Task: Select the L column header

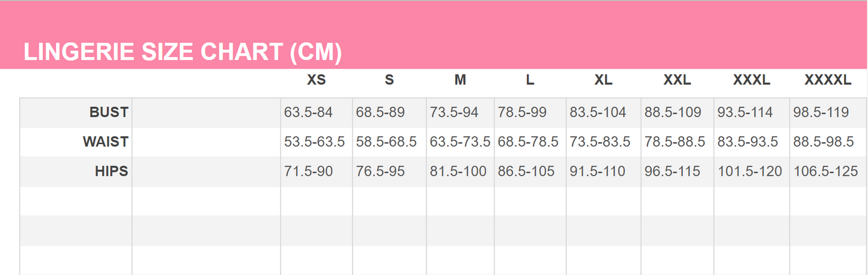Action: coord(530,80)
